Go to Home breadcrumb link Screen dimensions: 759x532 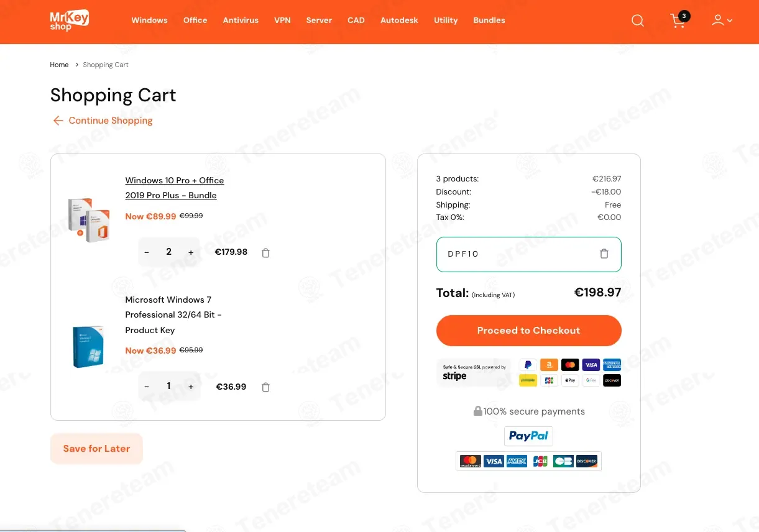click(x=59, y=65)
